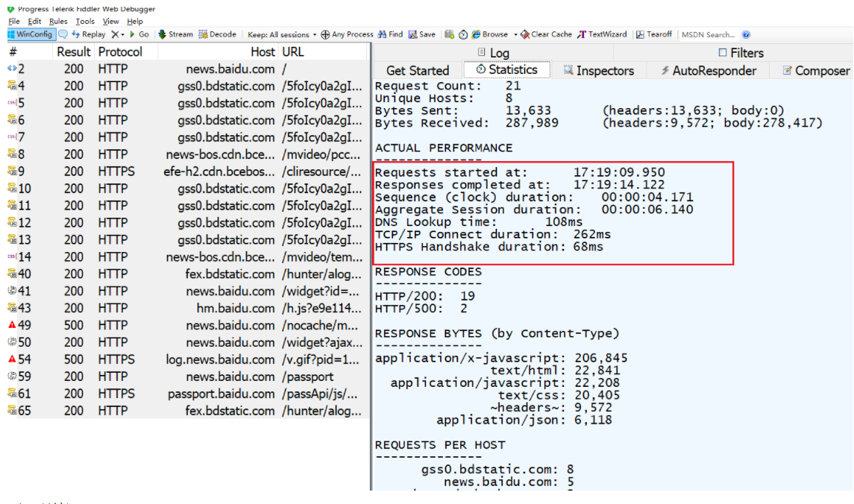Open the View menu

click(x=110, y=21)
